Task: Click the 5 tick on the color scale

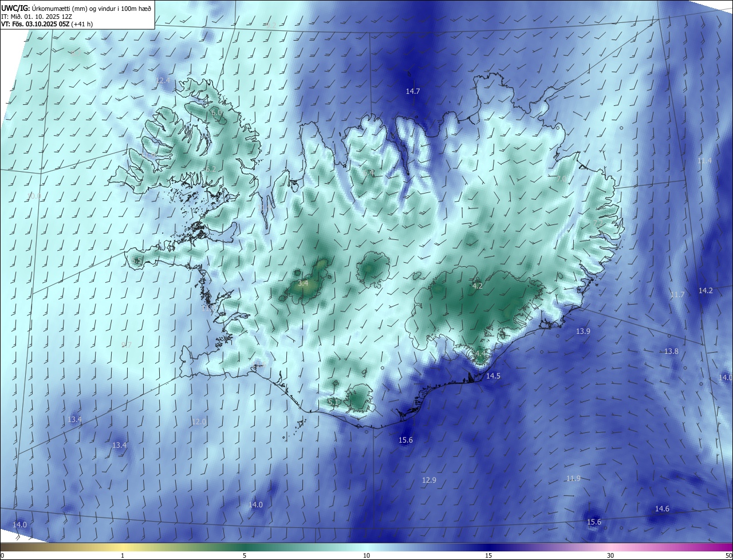Action: [245, 555]
